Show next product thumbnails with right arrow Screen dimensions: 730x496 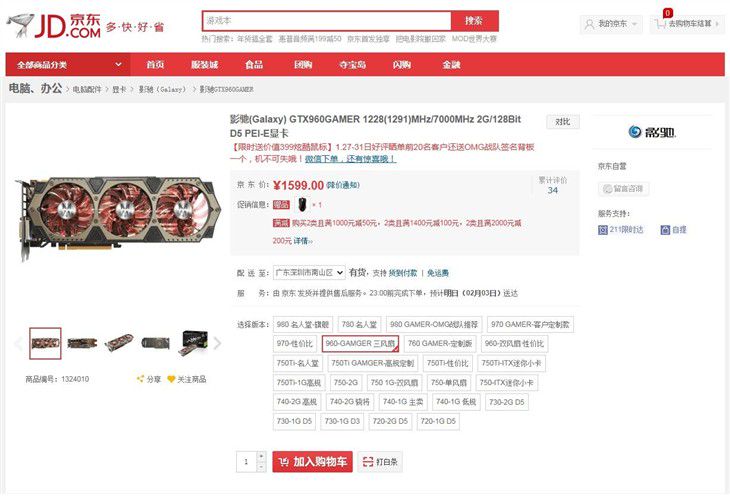[x=217, y=344]
